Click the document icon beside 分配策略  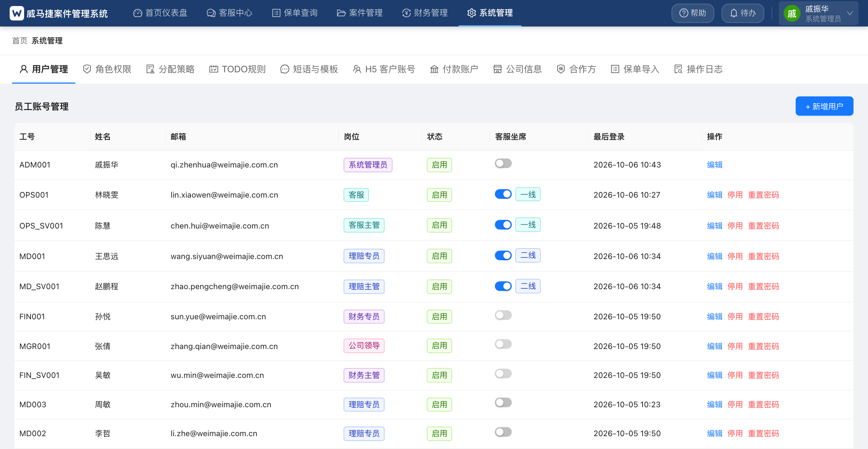click(x=150, y=69)
